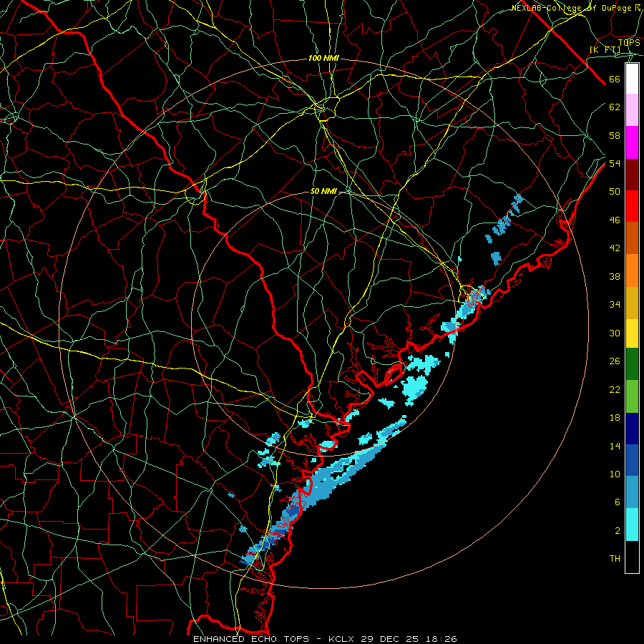The image size is (644, 644).
Task: Click the legend value 42
Action: coord(615,248)
